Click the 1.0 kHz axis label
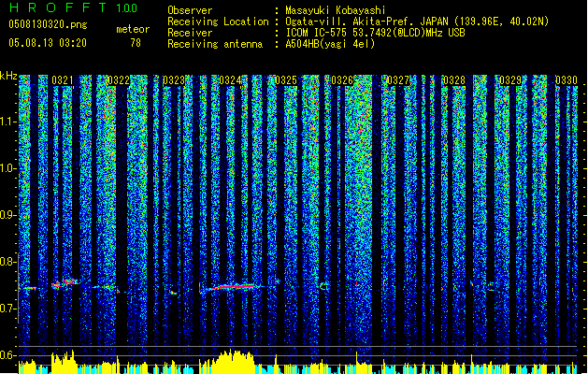 8,168
